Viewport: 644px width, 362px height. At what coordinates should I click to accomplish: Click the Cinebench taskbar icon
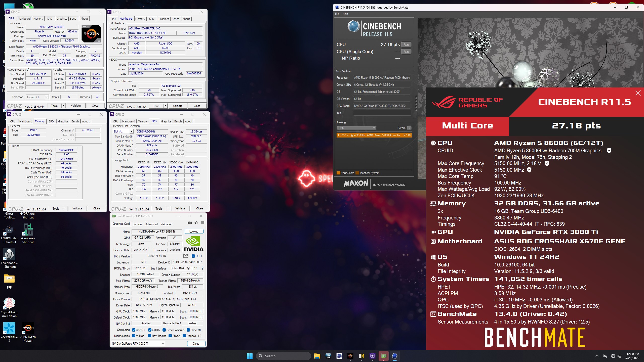click(x=394, y=356)
